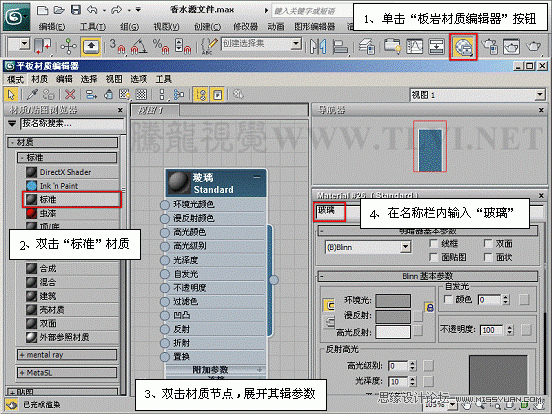Open the (B)Blinn shader dropdown
This screenshot has width=552, height=414.
click(x=368, y=247)
